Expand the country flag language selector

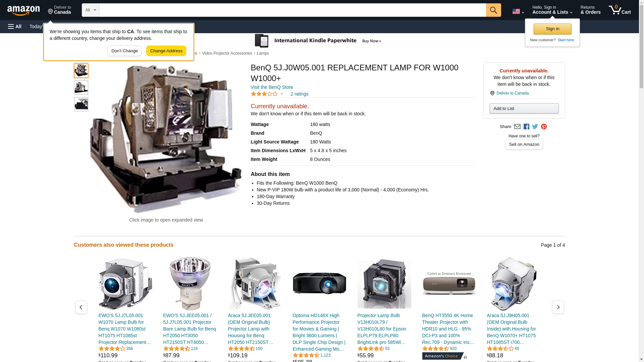pos(518,11)
